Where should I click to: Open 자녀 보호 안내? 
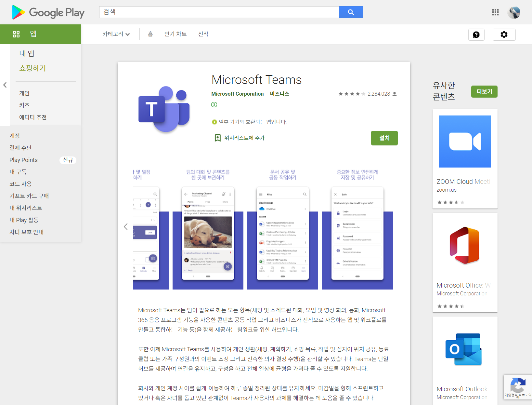tap(26, 232)
